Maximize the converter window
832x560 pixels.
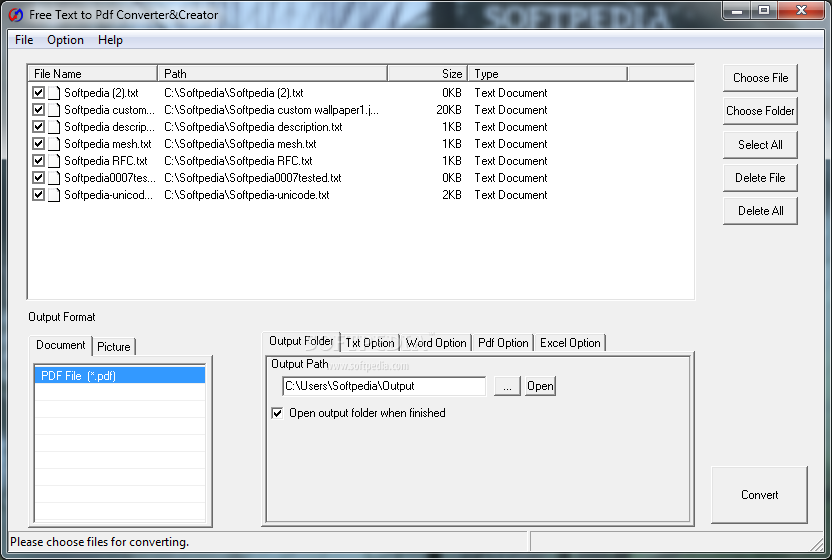coord(764,11)
